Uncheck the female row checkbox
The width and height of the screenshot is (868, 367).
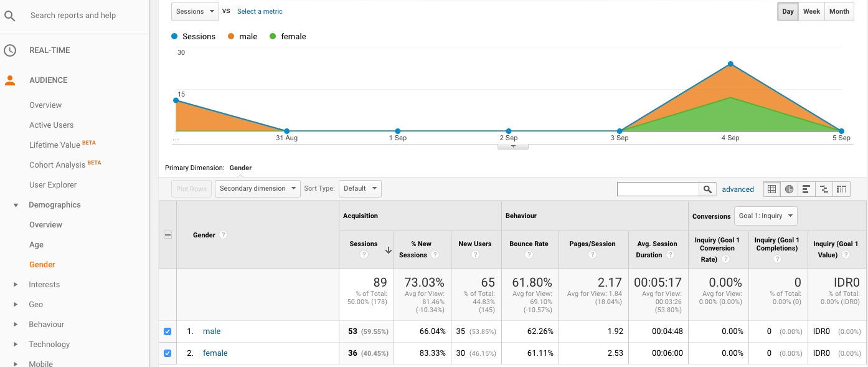[167, 353]
